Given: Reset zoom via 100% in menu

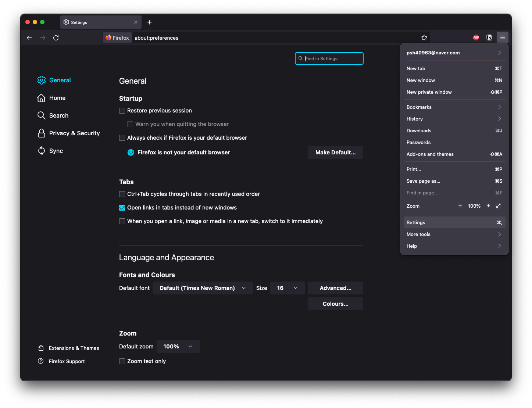Looking at the screenshot, I should point(474,206).
